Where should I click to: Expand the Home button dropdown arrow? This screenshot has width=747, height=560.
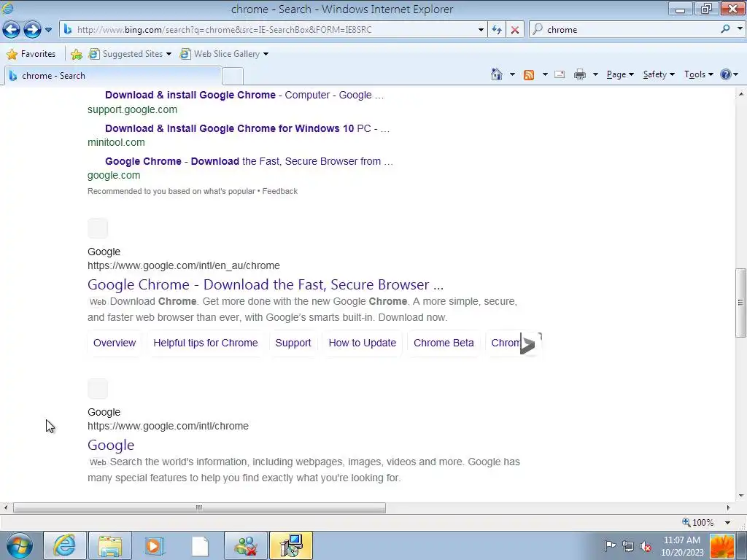pos(512,74)
